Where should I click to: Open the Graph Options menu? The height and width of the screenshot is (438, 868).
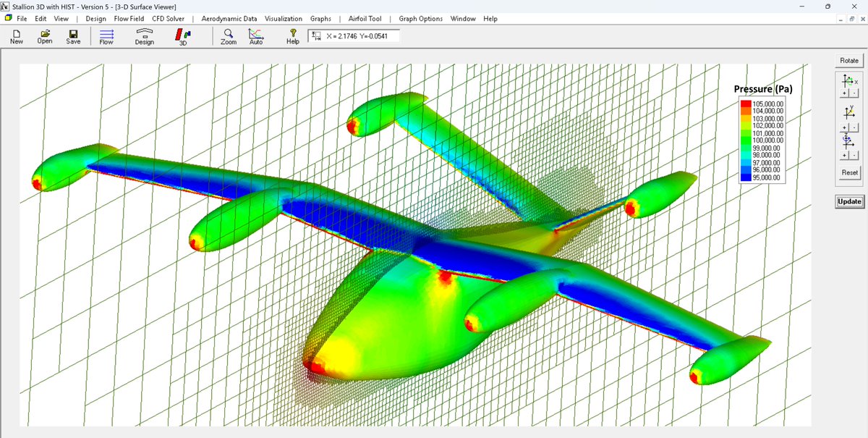421,18
